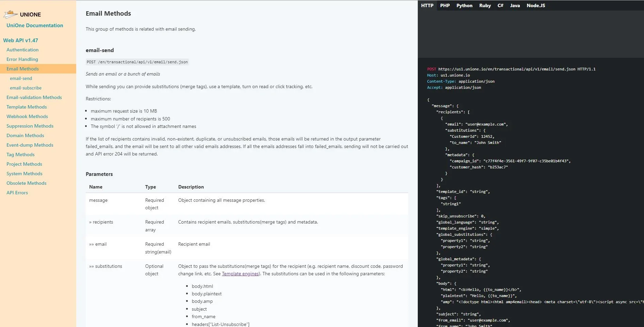This screenshot has height=327, width=644.
Task: Choose the Java code tab
Action: [x=515, y=5]
